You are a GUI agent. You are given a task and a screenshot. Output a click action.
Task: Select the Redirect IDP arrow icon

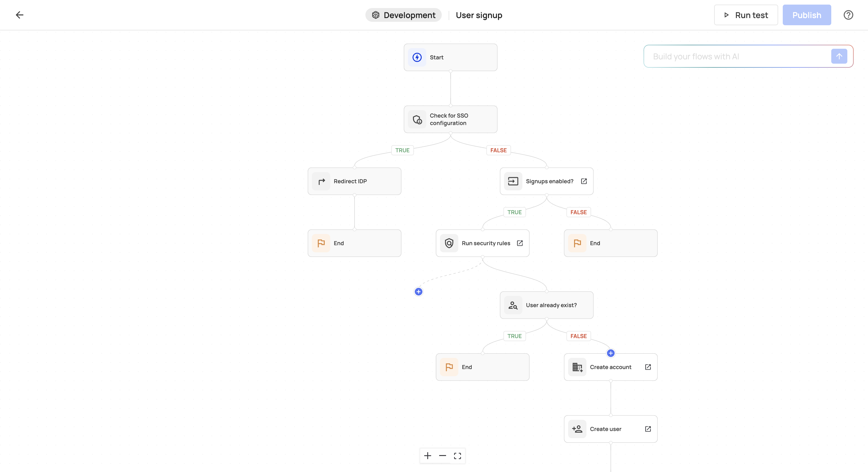(321, 181)
